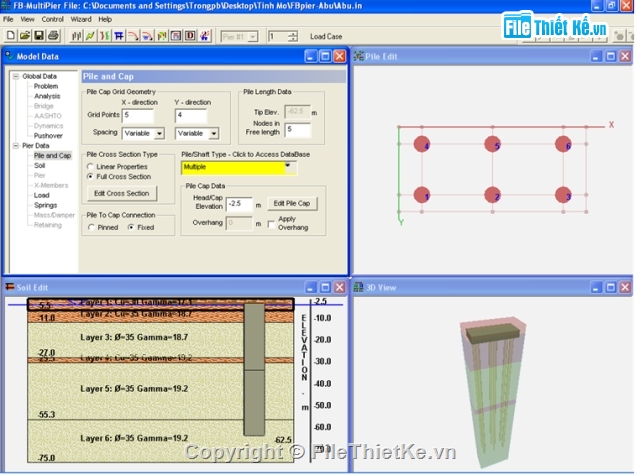The image size is (640, 475).
Task: Select Linear Properties radio button
Action: click(x=90, y=166)
